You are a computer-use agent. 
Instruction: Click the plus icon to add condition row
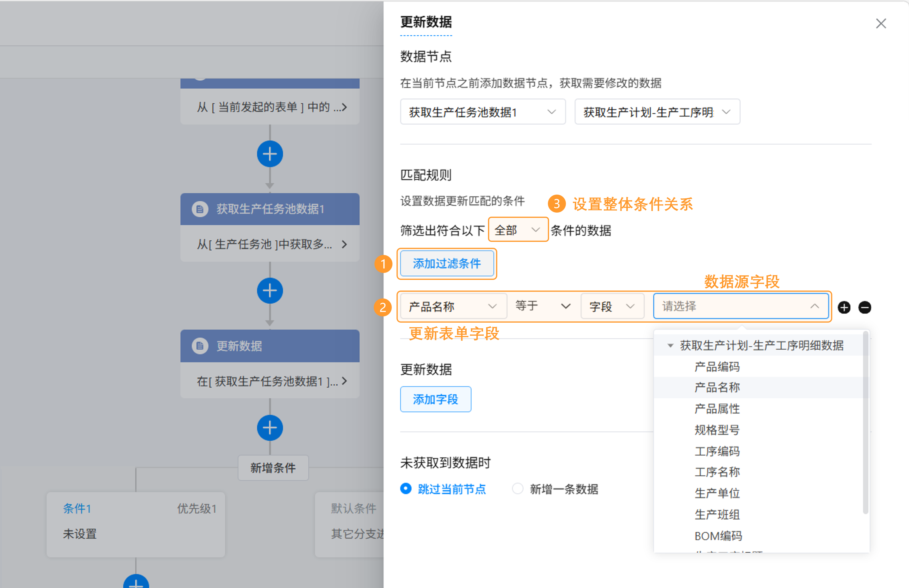[x=844, y=307]
